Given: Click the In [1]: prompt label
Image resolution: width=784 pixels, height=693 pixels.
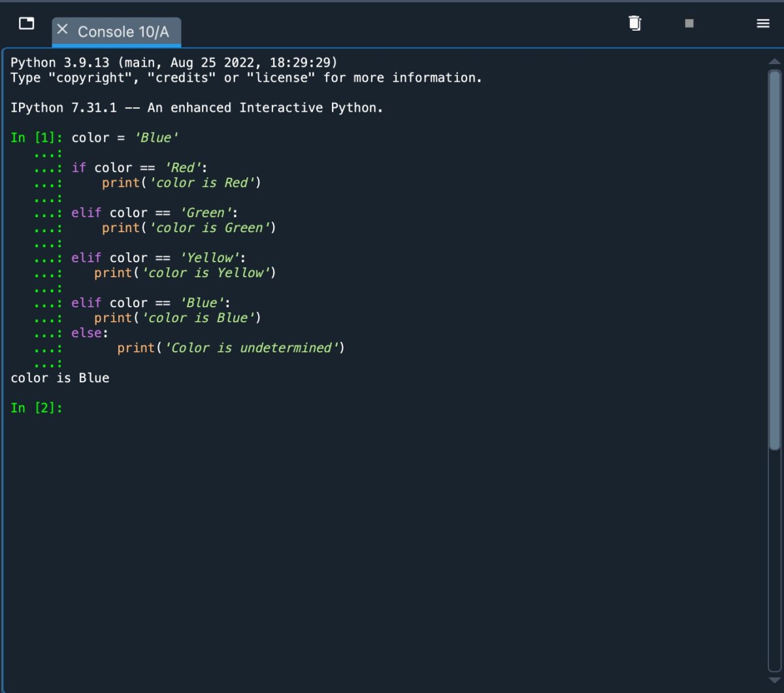Looking at the screenshot, I should click(37, 138).
